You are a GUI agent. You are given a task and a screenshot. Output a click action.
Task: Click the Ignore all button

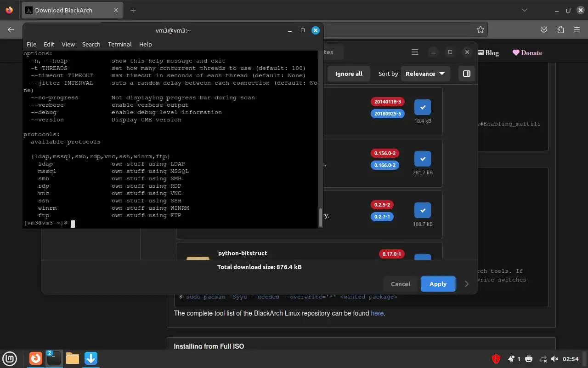pyautogui.click(x=349, y=74)
